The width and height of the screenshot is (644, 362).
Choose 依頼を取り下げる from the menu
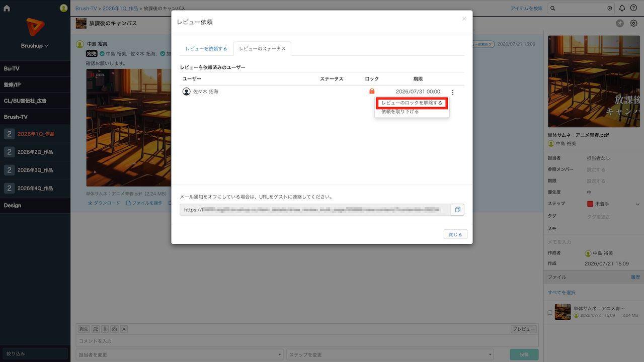tap(400, 112)
